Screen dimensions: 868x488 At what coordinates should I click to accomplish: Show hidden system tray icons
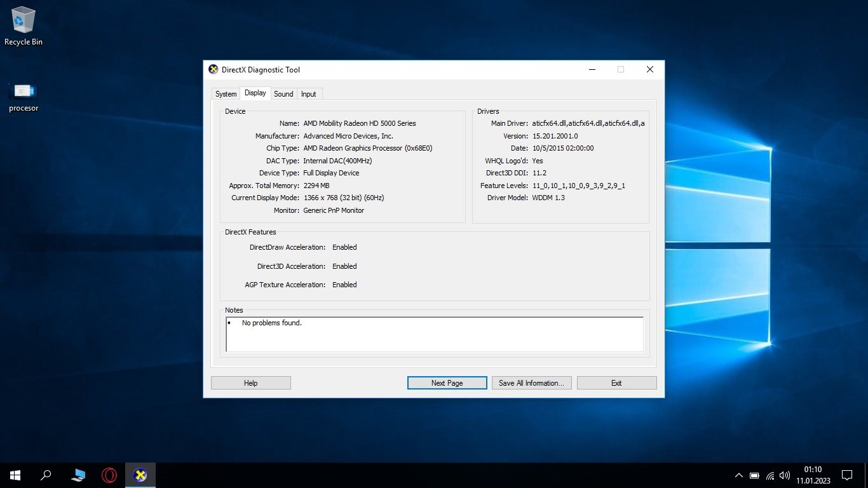(x=738, y=475)
